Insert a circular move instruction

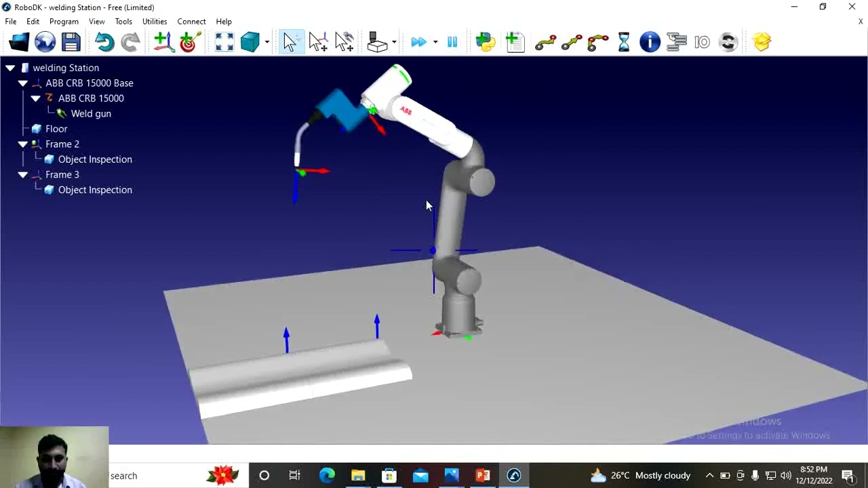click(597, 42)
